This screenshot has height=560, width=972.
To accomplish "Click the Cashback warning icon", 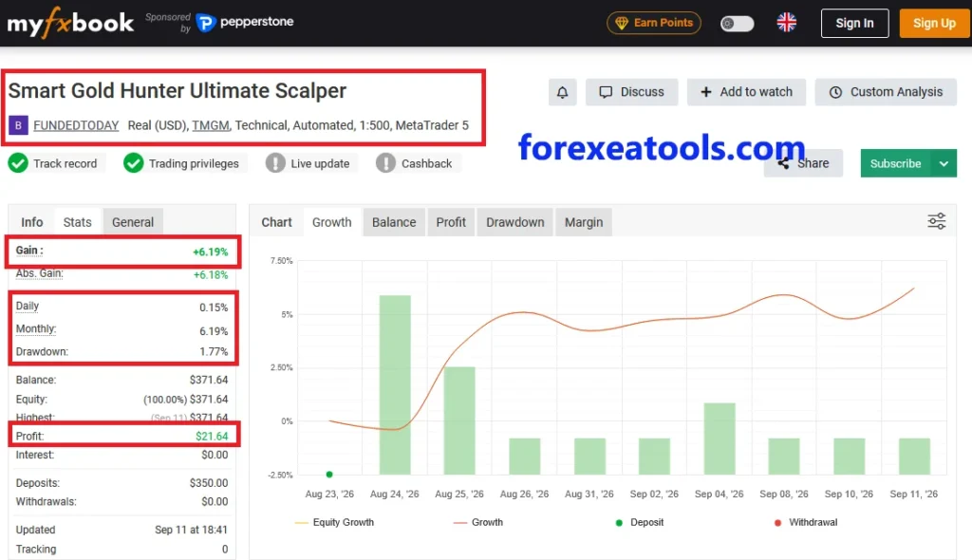I will [x=385, y=163].
